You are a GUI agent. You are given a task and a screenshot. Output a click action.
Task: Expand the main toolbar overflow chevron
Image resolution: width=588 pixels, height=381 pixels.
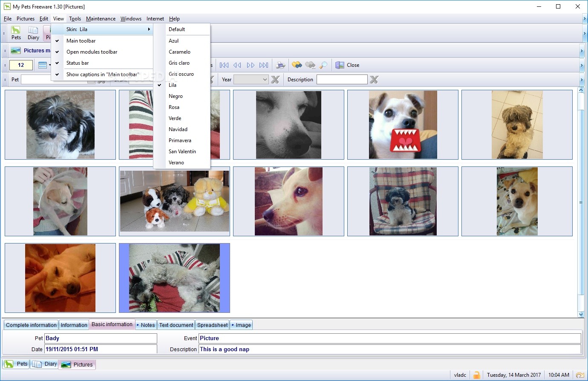pyautogui.click(x=584, y=34)
